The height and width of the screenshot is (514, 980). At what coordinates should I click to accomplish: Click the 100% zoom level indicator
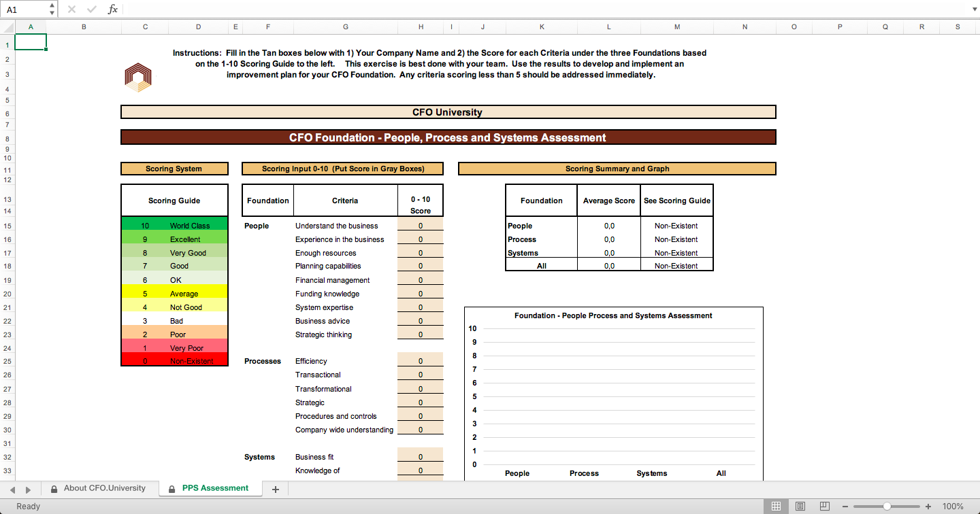(953, 507)
